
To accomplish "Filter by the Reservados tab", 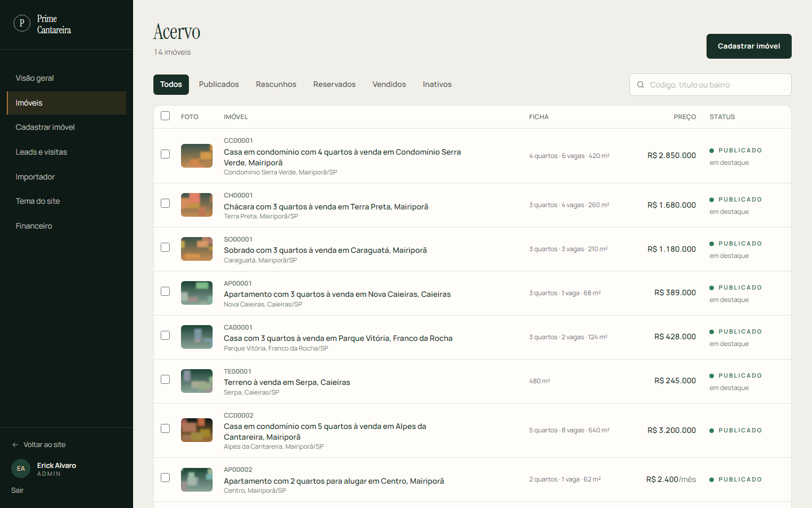I will pos(334,85).
